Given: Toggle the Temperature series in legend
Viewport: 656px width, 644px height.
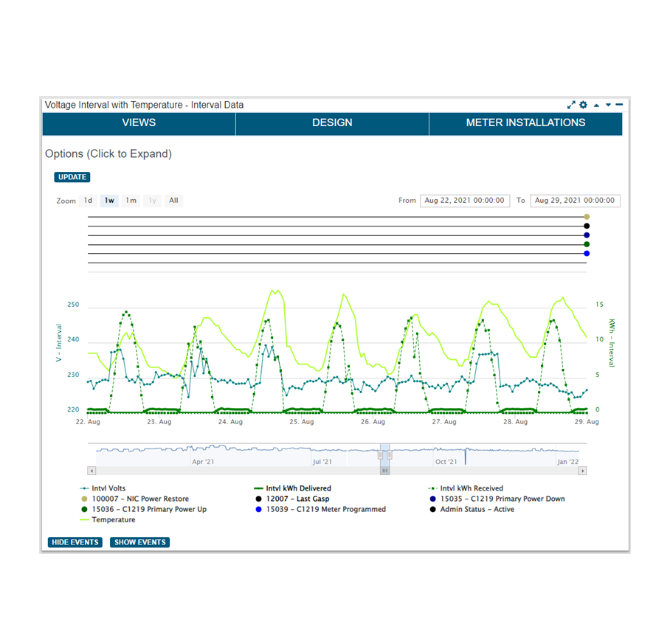Looking at the screenshot, I should click(x=113, y=520).
